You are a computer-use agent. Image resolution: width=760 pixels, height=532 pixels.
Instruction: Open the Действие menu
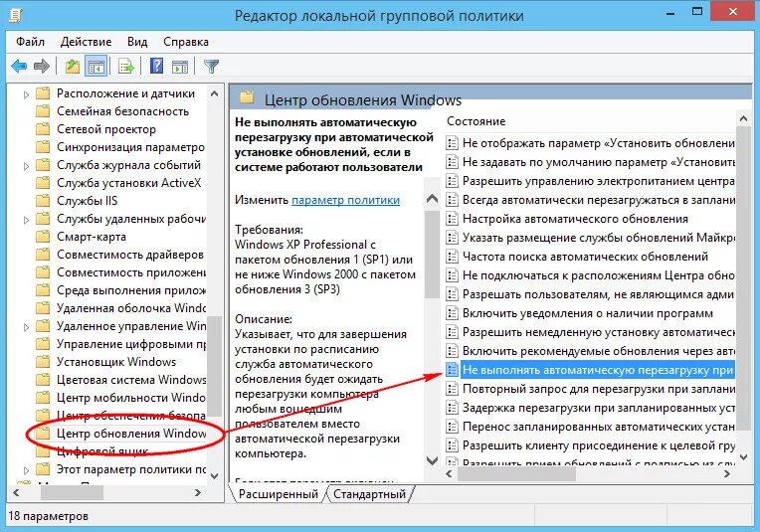tap(86, 42)
